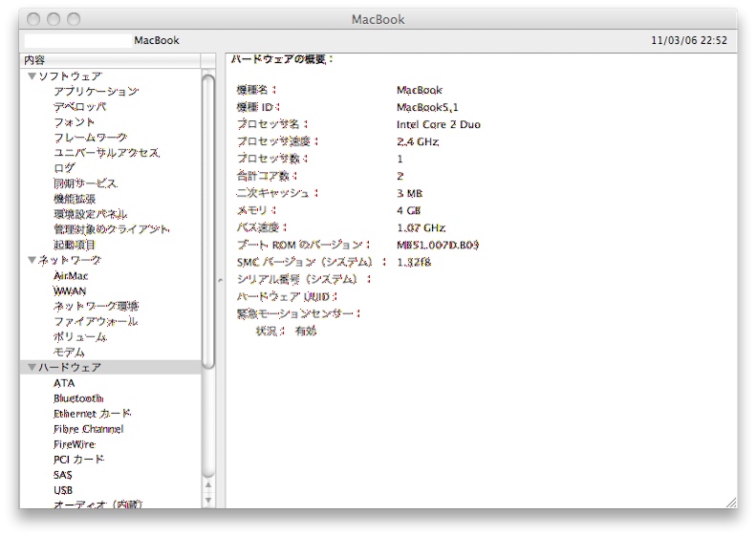Click the 機種名 label

click(256, 90)
